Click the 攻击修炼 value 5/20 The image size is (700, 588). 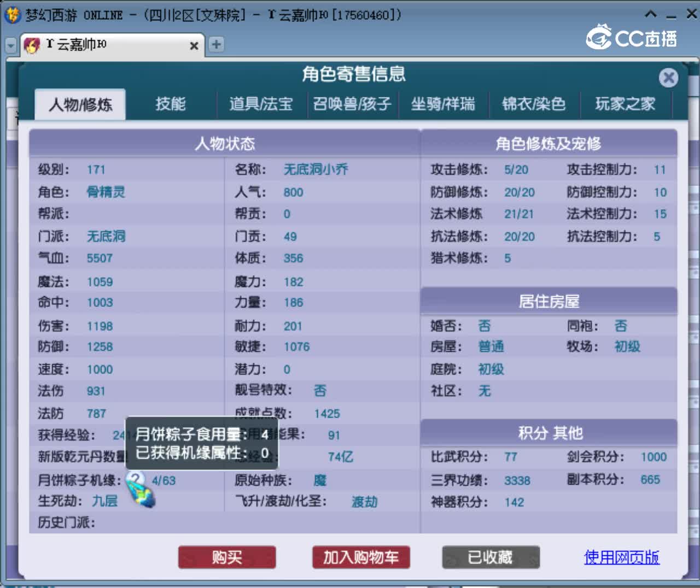point(516,170)
